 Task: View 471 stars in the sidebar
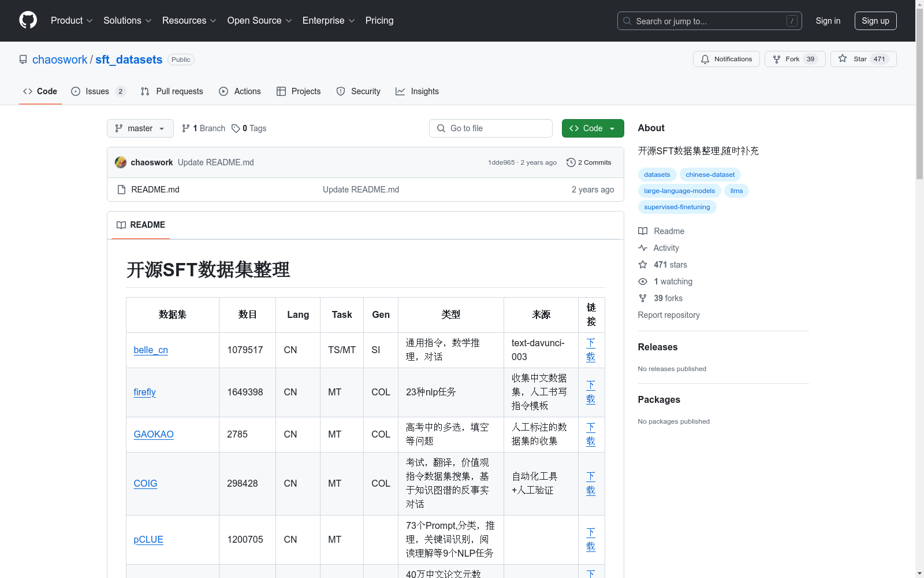[663, 265]
